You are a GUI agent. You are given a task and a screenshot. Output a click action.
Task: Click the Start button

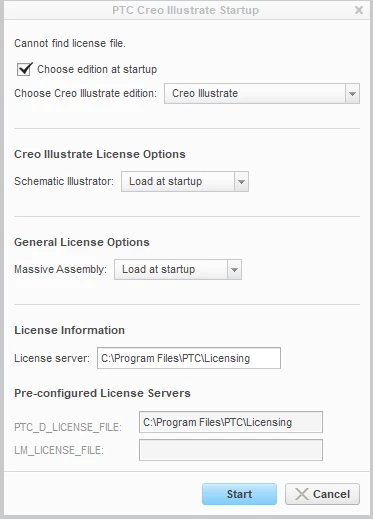click(239, 494)
